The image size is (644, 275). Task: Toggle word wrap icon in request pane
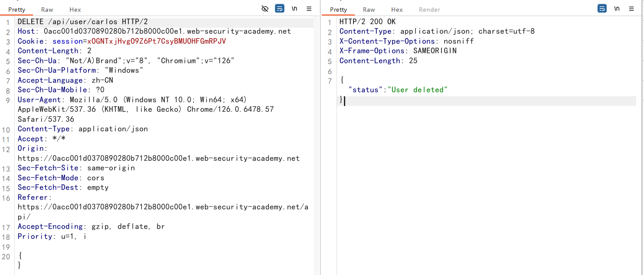[280, 9]
